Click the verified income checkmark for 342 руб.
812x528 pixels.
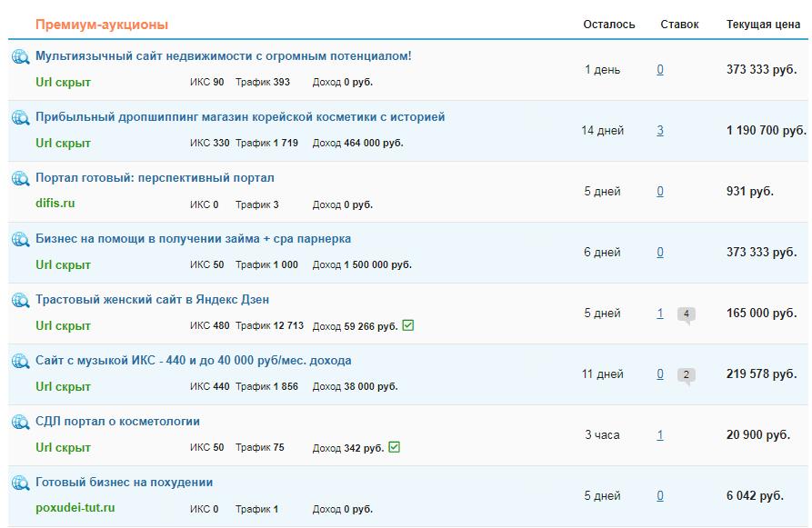pyautogui.click(x=394, y=447)
